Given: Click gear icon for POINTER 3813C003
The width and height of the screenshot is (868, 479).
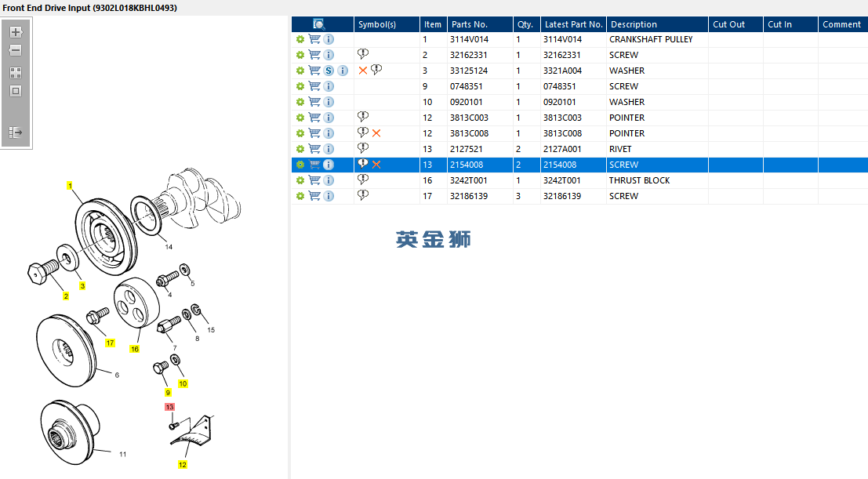Looking at the screenshot, I should [x=300, y=118].
